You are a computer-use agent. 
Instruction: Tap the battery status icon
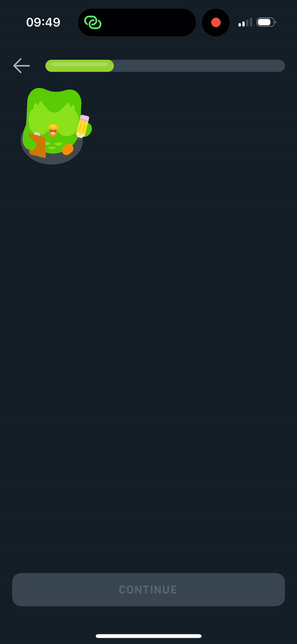coord(266,22)
